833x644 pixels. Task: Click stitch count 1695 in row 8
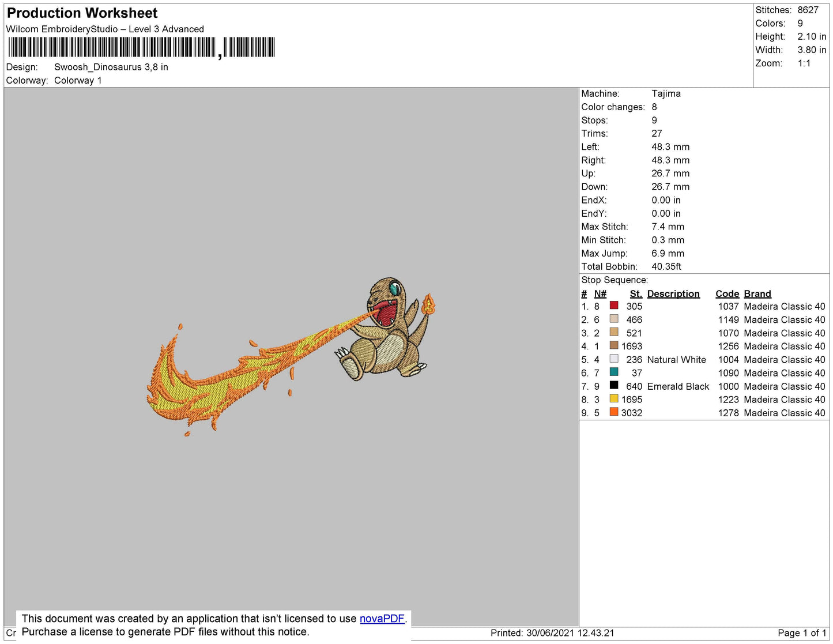(632, 399)
